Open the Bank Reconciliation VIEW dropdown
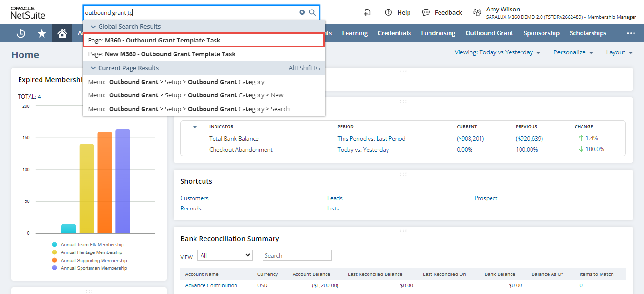Screen dimensions: 644x294 [225, 256]
